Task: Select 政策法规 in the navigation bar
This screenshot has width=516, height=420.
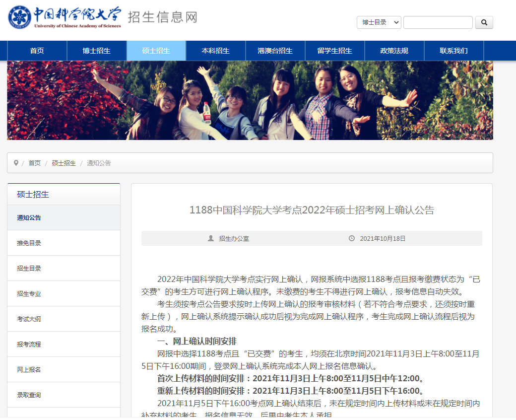Action: point(394,51)
